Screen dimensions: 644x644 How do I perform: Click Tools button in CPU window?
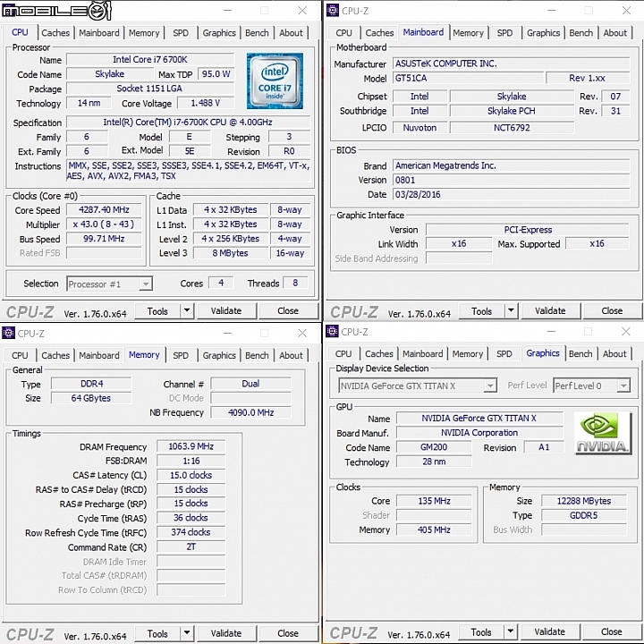pyautogui.click(x=157, y=311)
